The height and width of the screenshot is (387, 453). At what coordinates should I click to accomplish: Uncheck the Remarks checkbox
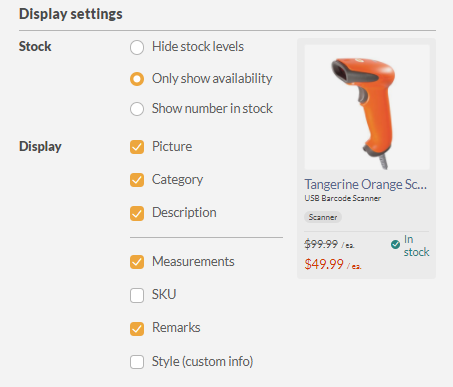click(137, 329)
